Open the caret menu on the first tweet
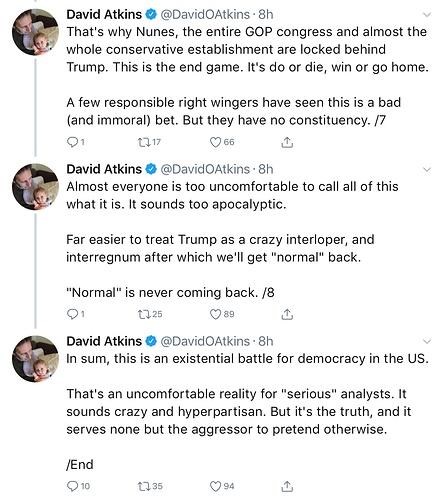 pos(427,15)
